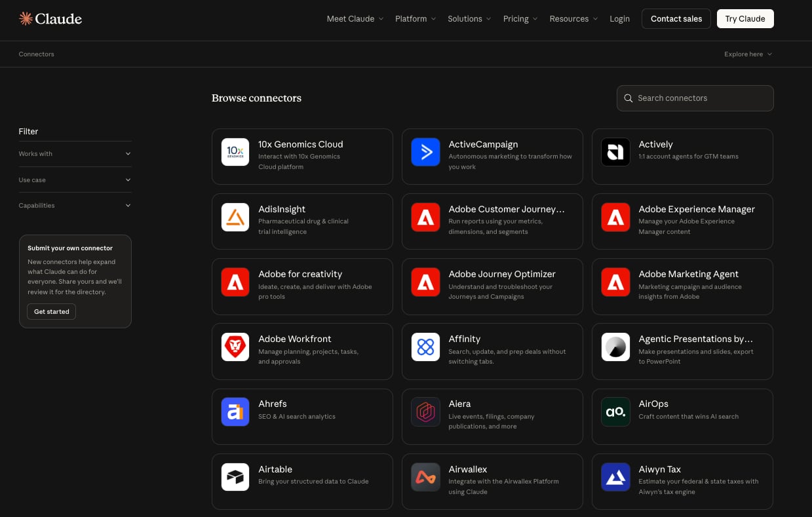Screen dimensions: 812x517
Task: Focus the Search connectors field
Action: point(695,98)
